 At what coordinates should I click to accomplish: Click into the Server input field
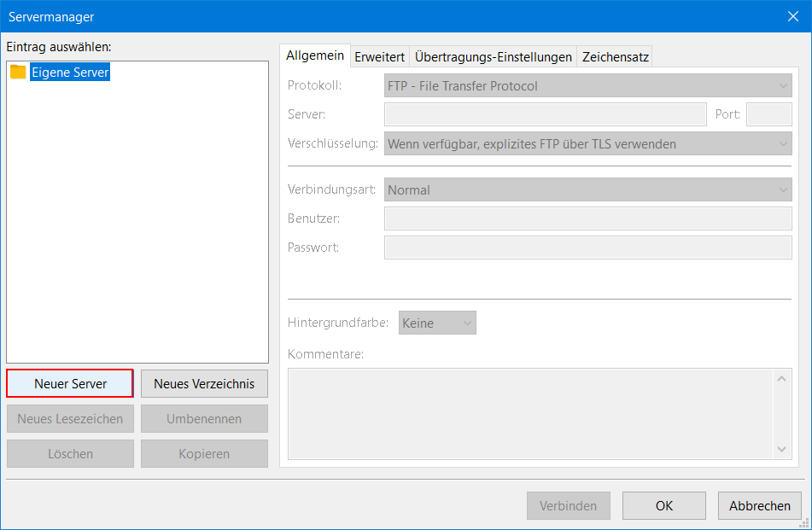545,114
